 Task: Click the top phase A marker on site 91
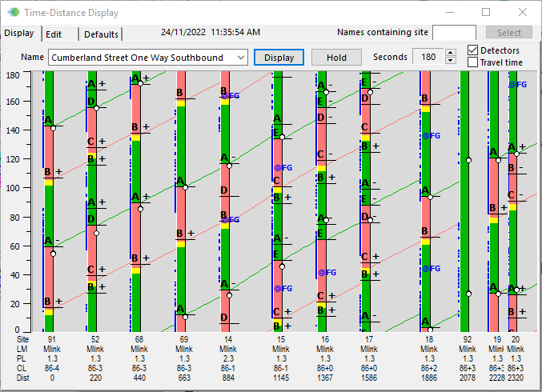pyautogui.click(x=47, y=121)
